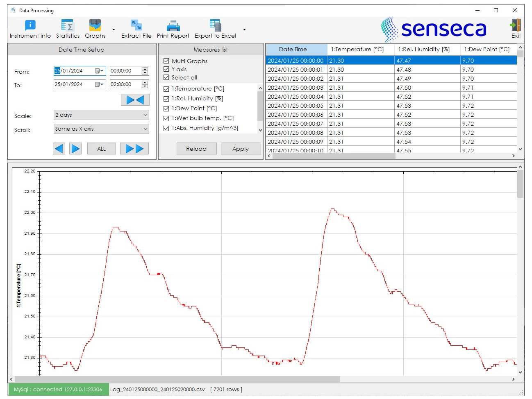
Task: Click the Apply button
Action: point(241,149)
